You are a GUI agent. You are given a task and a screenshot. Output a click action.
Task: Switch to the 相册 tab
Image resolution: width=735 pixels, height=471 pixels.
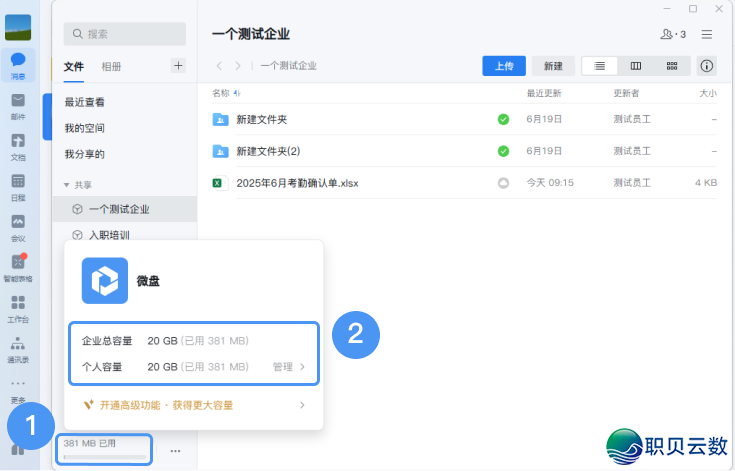[111, 67]
